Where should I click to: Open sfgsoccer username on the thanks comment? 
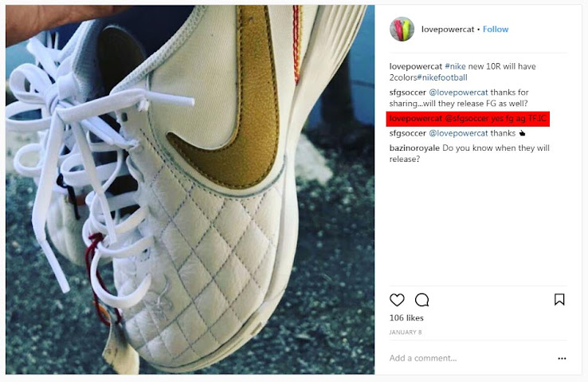[x=408, y=133]
